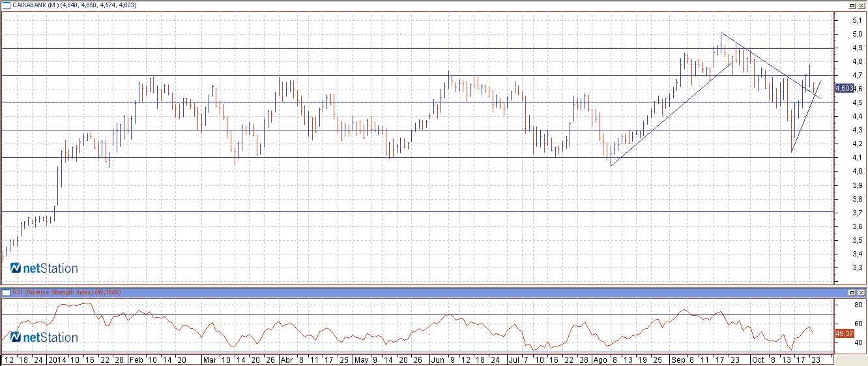Click the Abr label on time axis
This screenshot has width=868, height=366.
pos(287,359)
